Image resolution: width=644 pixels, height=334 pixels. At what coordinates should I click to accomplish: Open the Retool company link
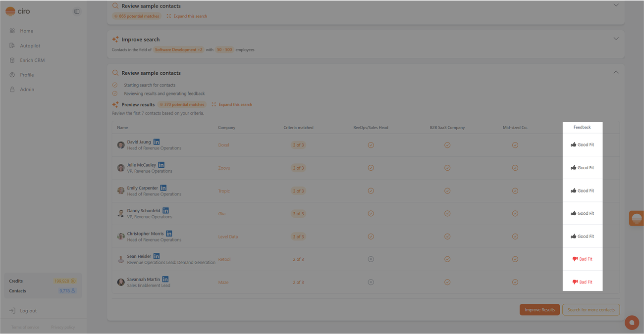pyautogui.click(x=224, y=259)
